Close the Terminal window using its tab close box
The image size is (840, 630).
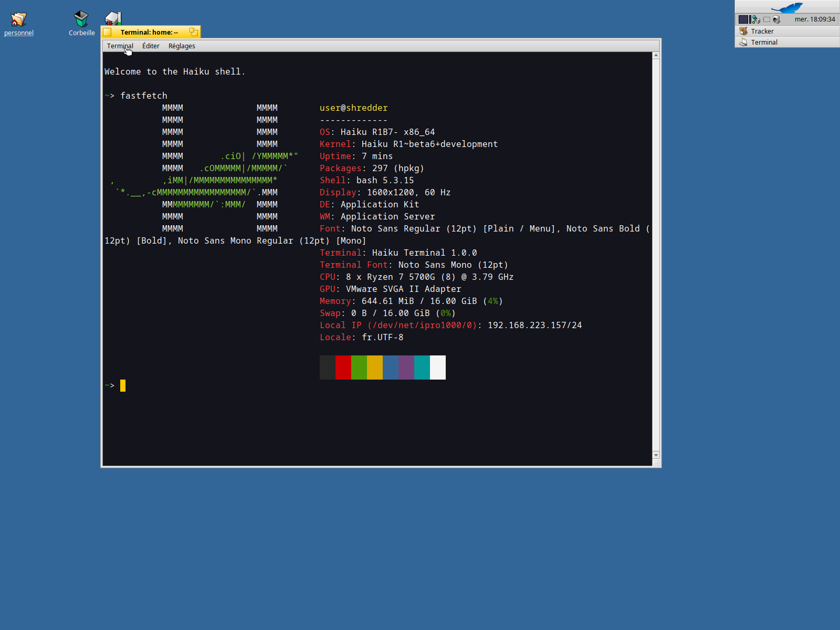[108, 32]
